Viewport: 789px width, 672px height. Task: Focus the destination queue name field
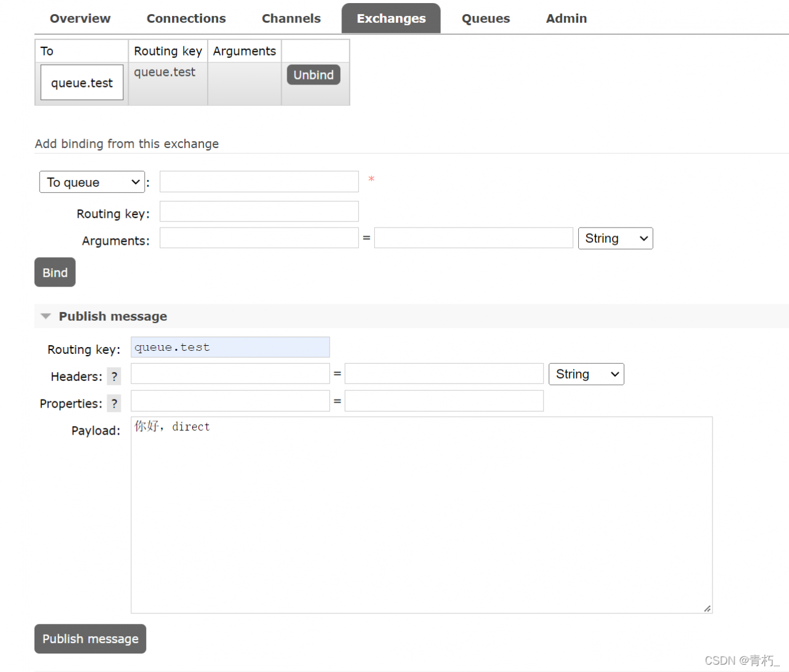(259, 182)
